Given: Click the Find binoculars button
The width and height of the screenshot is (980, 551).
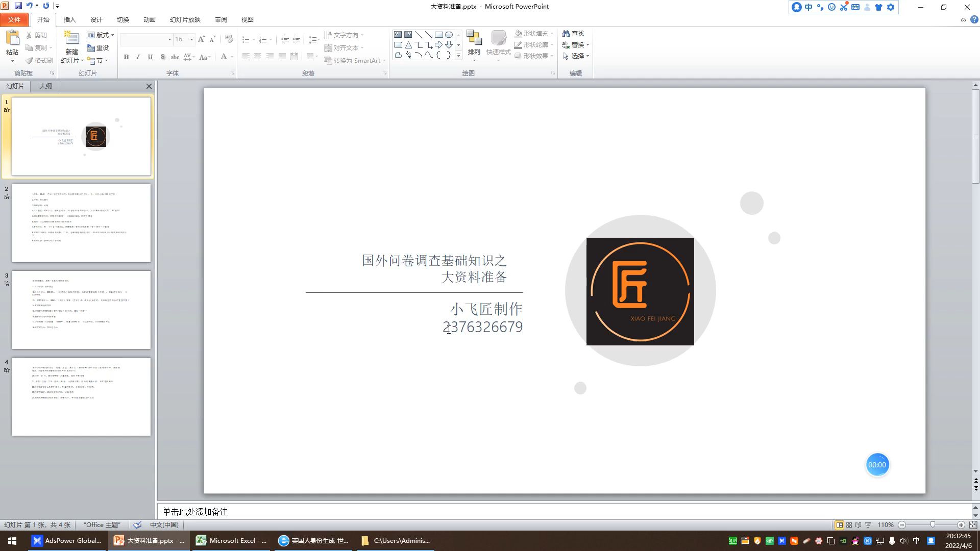Looking at the screenshot, I should tap(573, 33).
